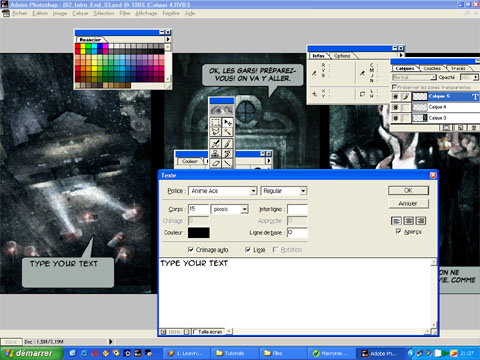Image resolution: width=480 pixels, height=360 pixels.
Task: Open the Edition menu
Action: [40, 13]
